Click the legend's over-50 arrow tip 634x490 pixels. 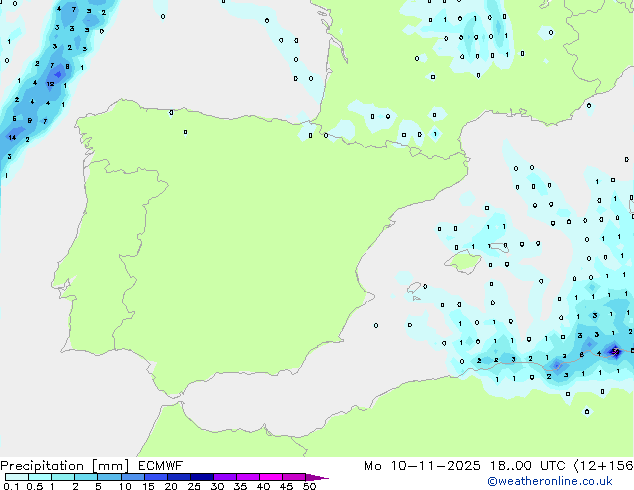coord(317,477)
